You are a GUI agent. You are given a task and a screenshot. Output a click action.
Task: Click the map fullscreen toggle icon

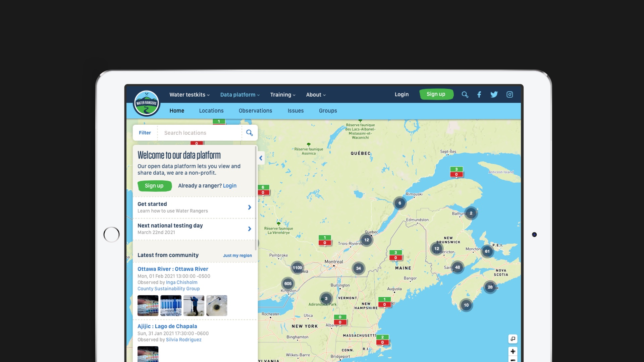pyautogui.click(x=513, y=339)
